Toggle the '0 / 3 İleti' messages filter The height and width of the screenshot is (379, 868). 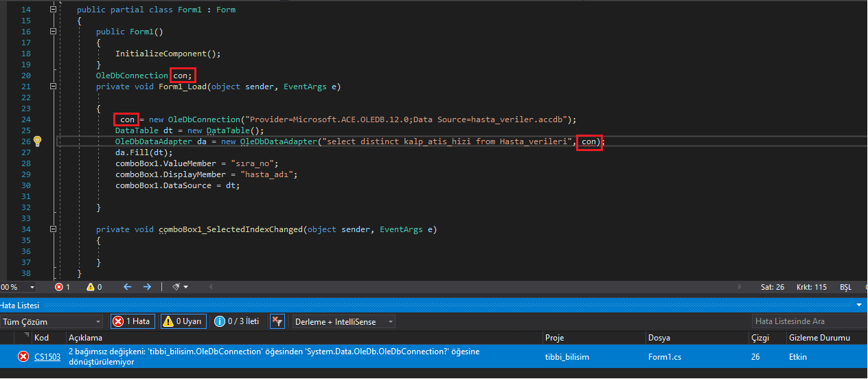coord(238,321)
